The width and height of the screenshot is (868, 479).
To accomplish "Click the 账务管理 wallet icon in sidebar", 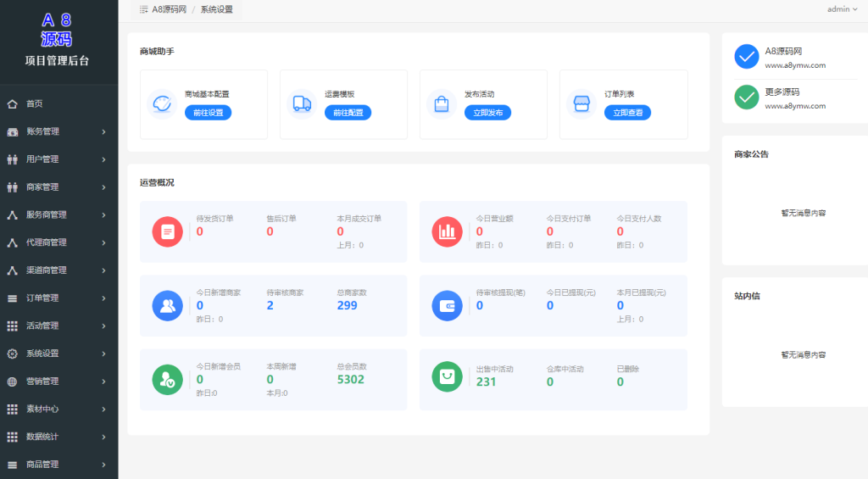I will click(12, 131).
